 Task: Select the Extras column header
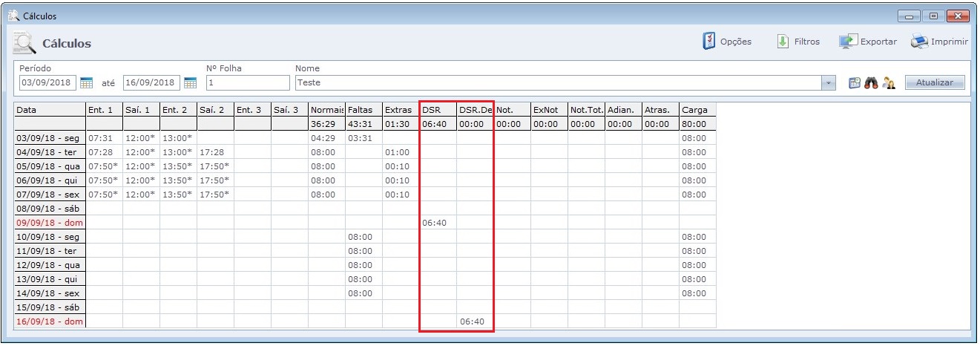(x=401, y=110)
